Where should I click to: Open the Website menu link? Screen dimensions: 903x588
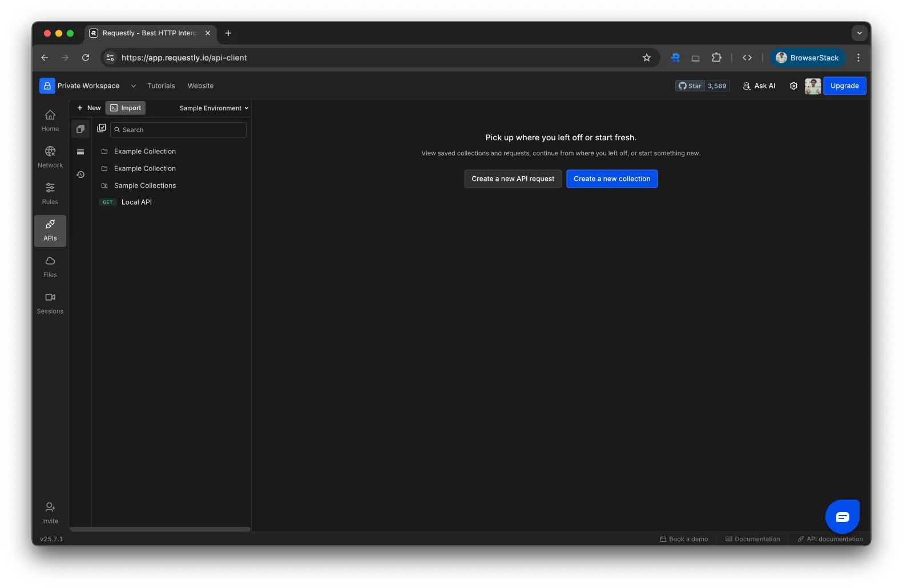point(200,86)
